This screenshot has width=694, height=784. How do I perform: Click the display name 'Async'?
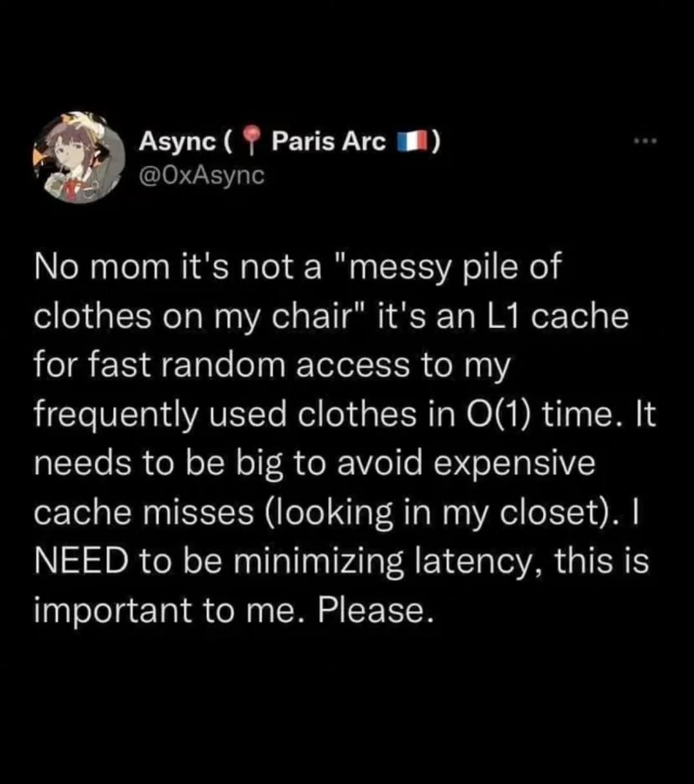pyautogui.click(x=178, y=142)
